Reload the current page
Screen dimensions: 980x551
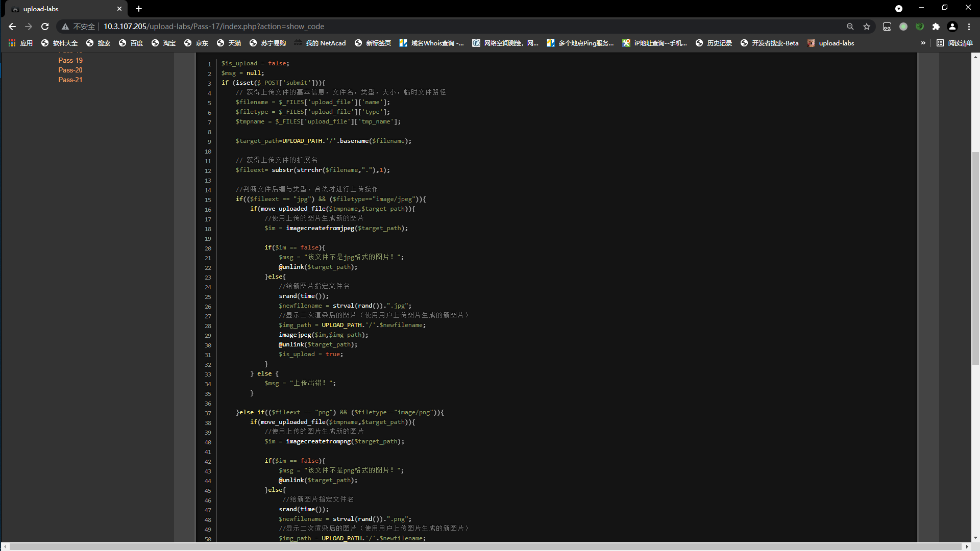click(45, 27)
